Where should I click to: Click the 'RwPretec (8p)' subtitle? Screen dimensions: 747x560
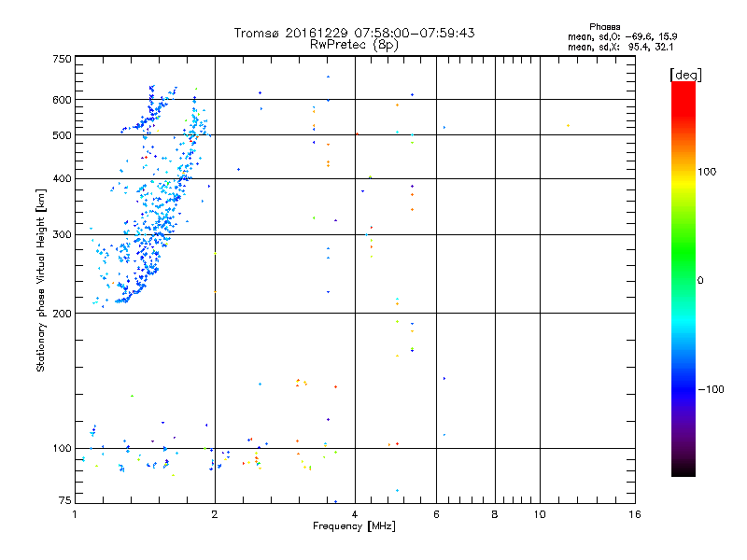(354, 45)
